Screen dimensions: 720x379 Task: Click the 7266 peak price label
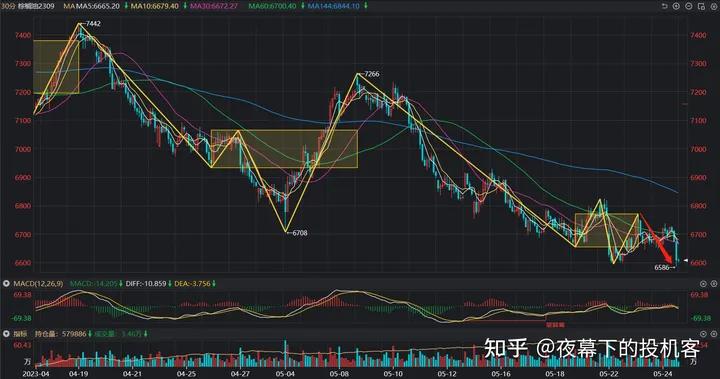tap(372, 74)
